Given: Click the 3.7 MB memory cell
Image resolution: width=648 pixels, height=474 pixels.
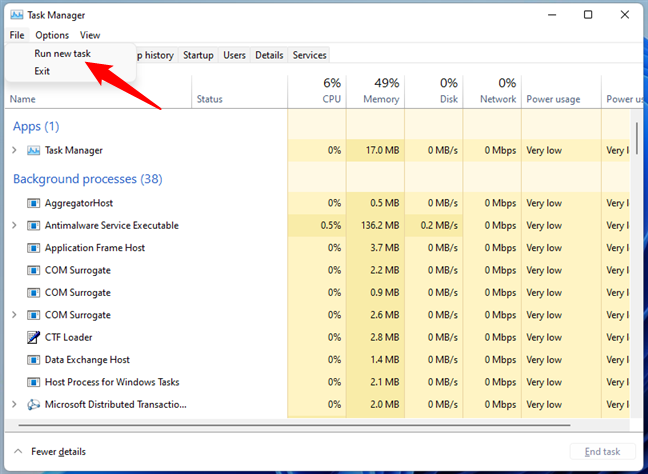Looking at the screenshot, I should coord(375,248).
